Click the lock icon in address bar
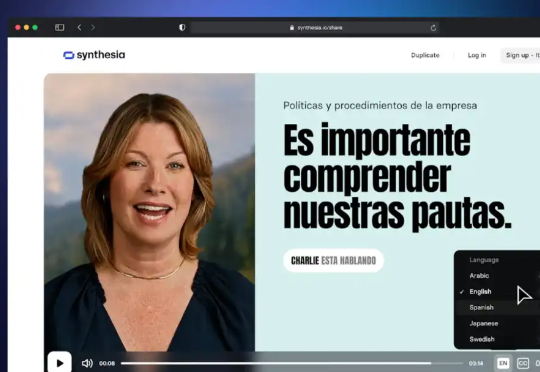Image resolution: width=540 pixels, height=372 pixels. tap(292, 28)
